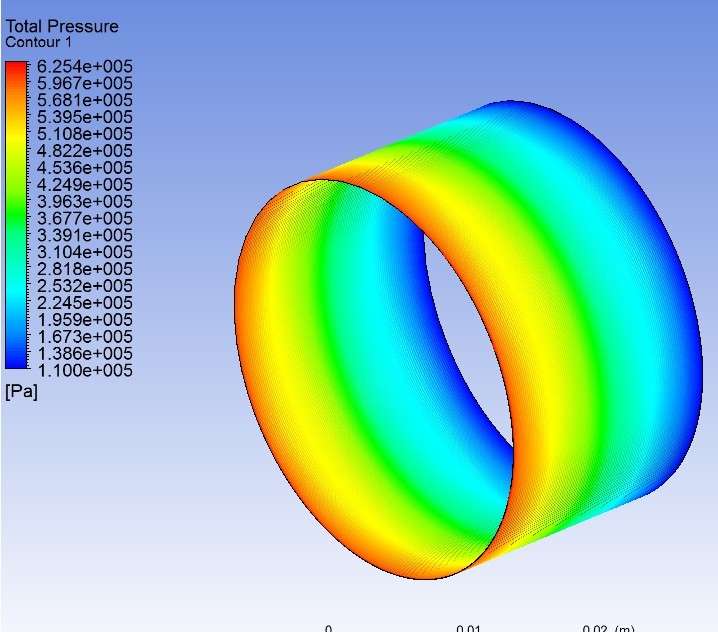Select legend value 2.532e+005
The image size is (718, 632).
85,286
